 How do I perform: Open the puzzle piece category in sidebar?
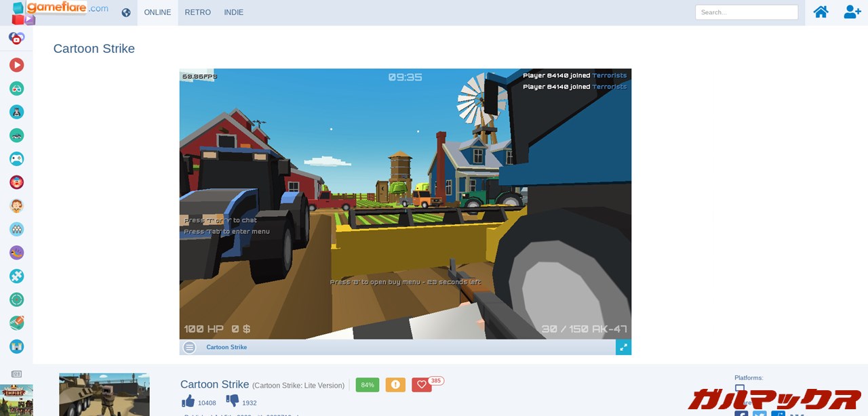(17, 276)
